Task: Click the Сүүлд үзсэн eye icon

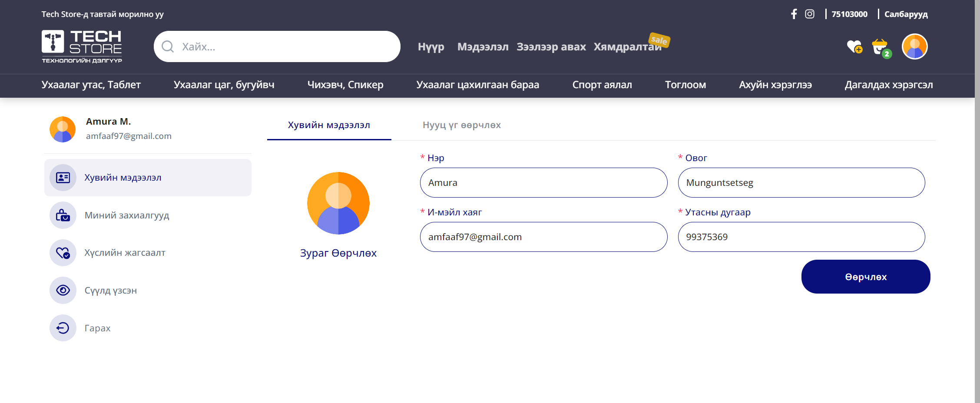Action: click(x=63, y=290)
